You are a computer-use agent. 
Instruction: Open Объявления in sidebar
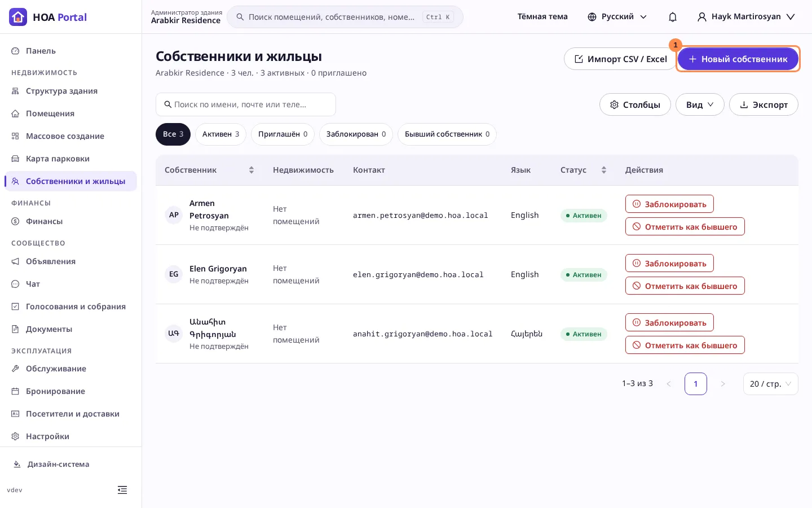(x=70, y=261)
